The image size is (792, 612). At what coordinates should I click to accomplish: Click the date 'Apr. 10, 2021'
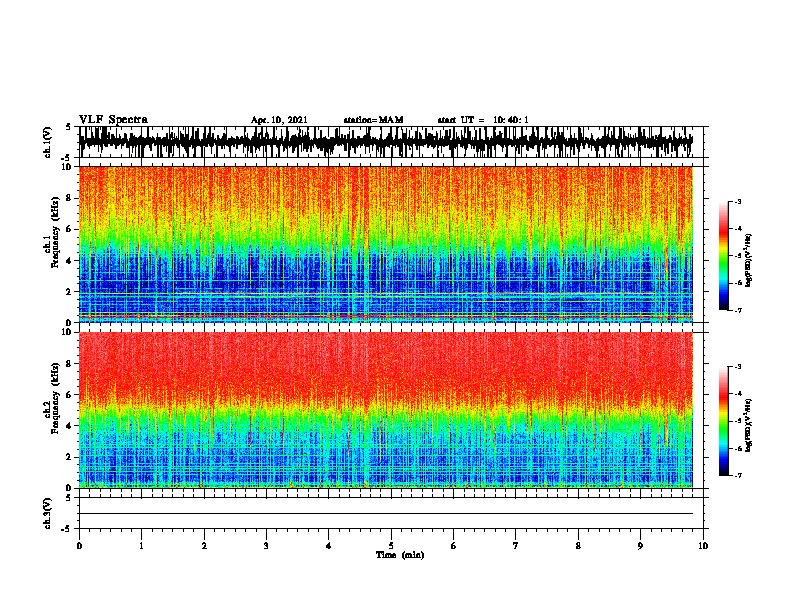click(279, 120)
